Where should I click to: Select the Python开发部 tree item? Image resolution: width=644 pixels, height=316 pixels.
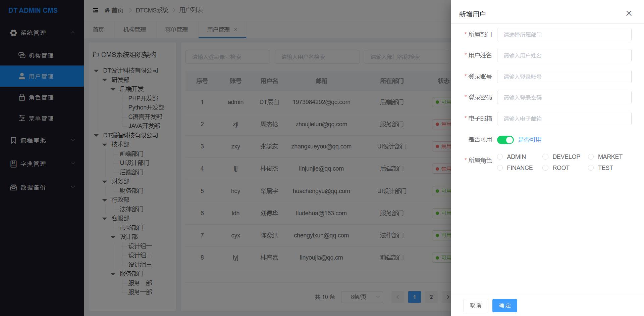click(x=146, y=107)
